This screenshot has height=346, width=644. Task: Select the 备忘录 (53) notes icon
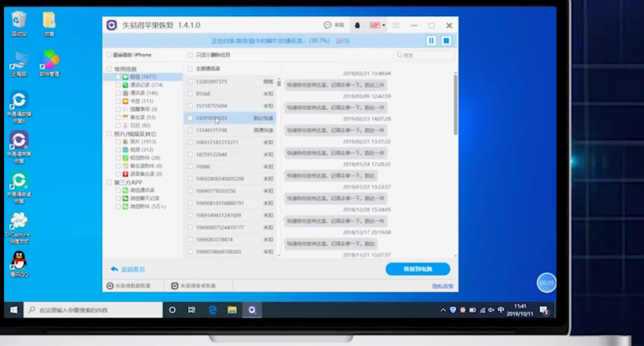pyautogui.click(x=125, y=117)
